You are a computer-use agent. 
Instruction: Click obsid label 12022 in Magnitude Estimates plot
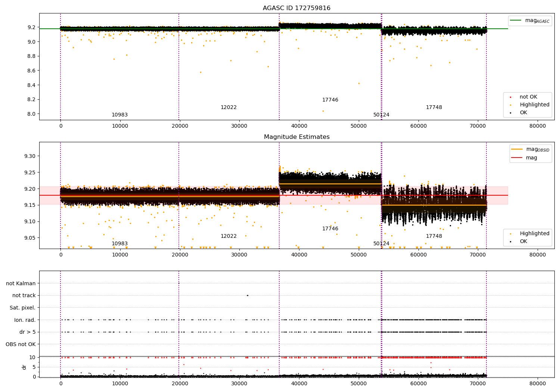pos(228,236)
